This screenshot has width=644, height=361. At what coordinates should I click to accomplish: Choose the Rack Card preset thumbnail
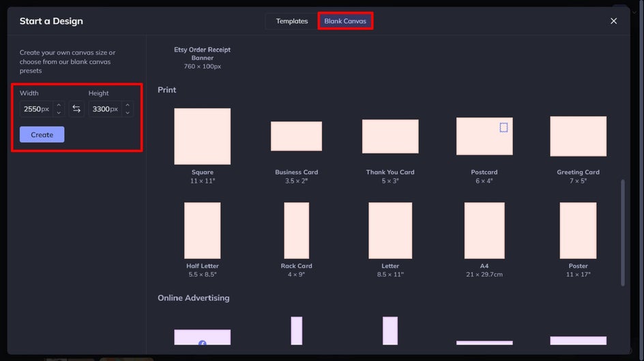[x=296, y=231]
